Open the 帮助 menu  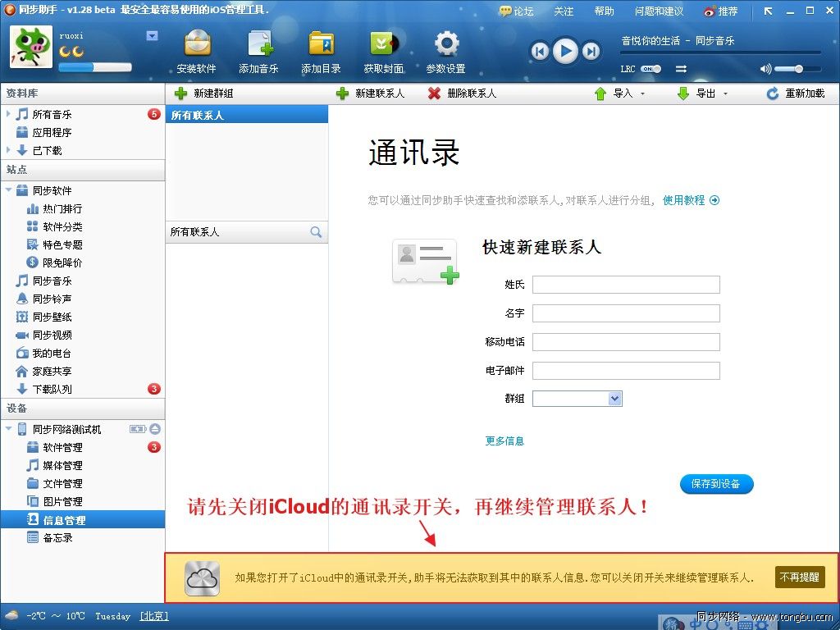(604, 11)
